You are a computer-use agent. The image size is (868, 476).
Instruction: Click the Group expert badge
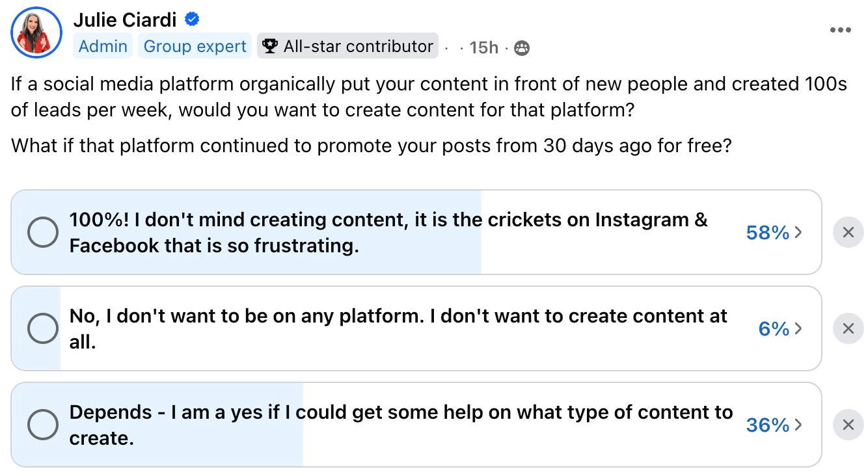[195, 47]
